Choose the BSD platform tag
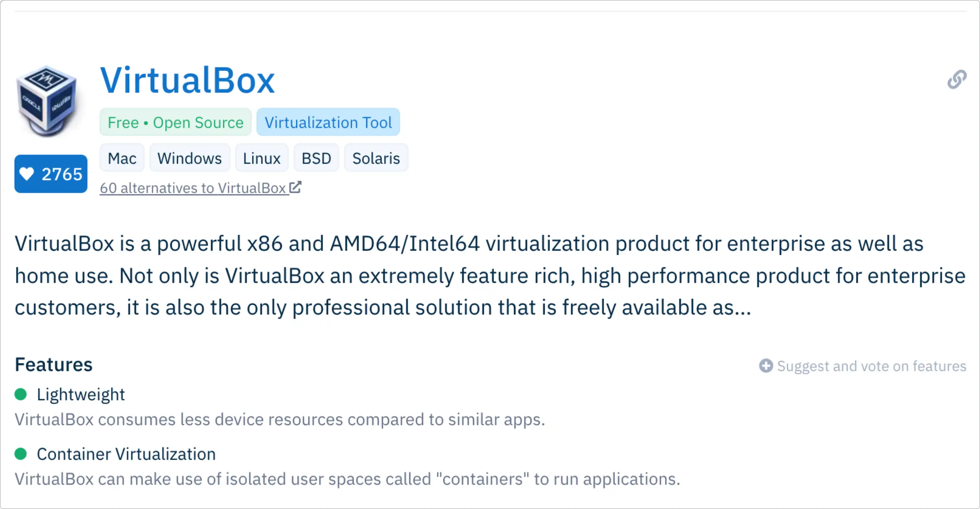Viewport: 980px width, 509px height. click(316, 158)
